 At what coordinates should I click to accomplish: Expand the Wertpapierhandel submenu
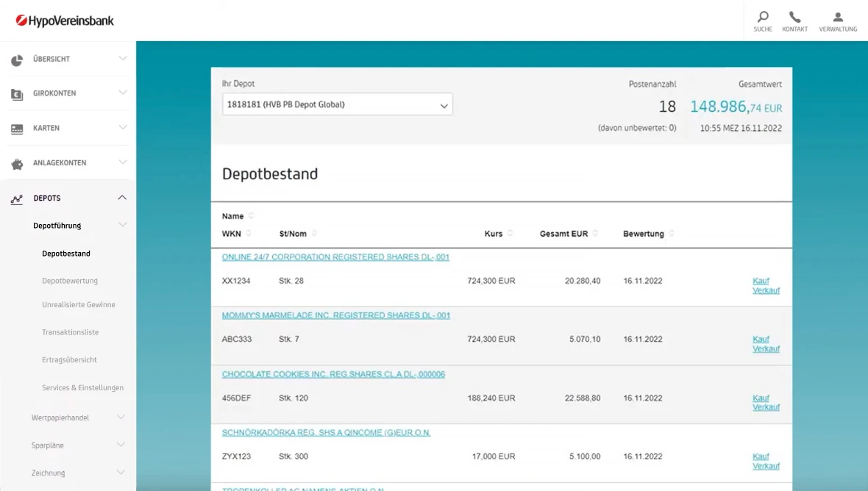(122, 417)
